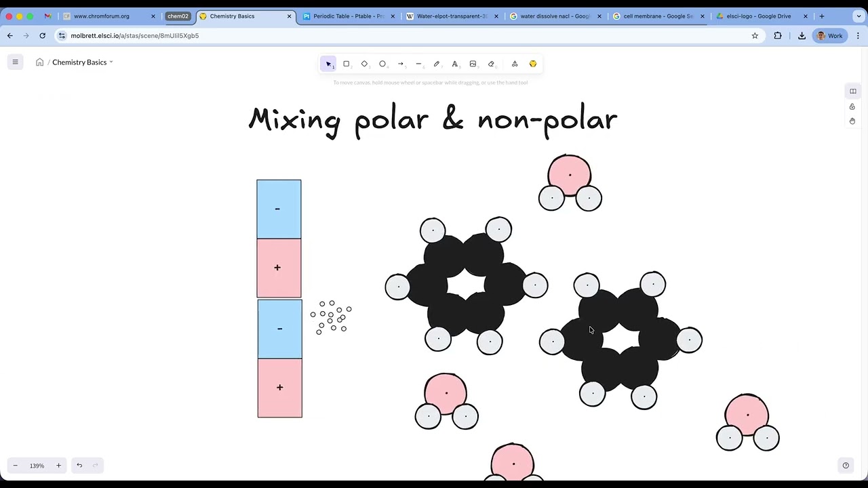Zoom in with plus button
The width and height of the screenshot is (868, 488).
click(58, 466)
